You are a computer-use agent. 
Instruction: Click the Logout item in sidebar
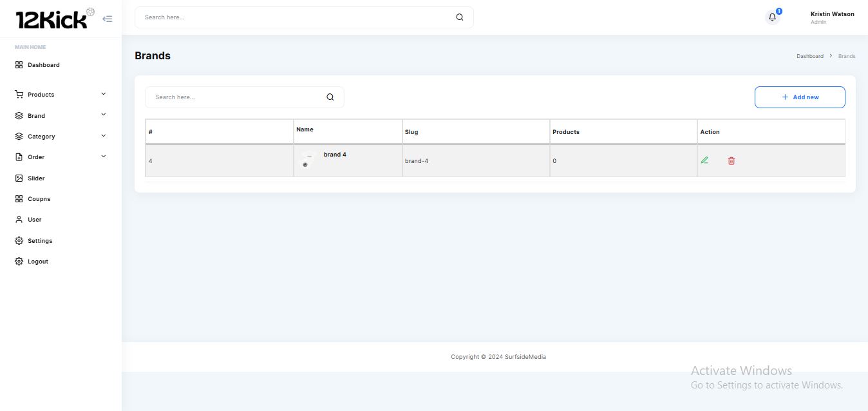pyautogui.click(x=37, y=262)
